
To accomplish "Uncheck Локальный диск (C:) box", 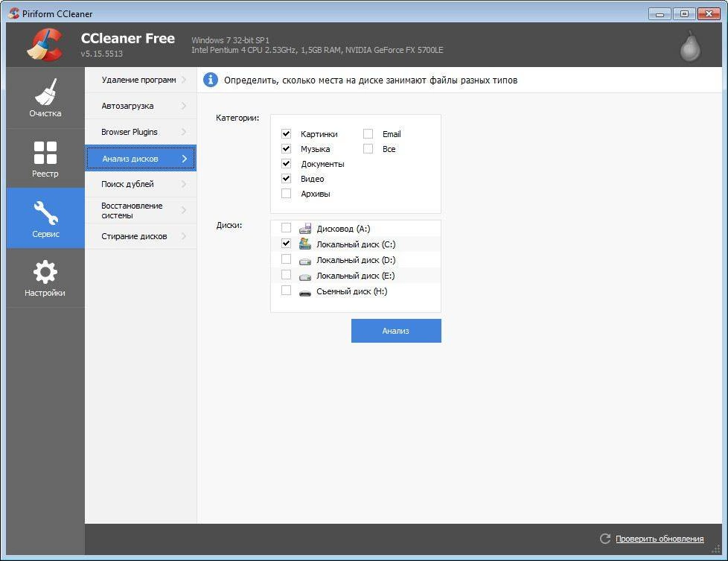I will click(x=286, y=244).
